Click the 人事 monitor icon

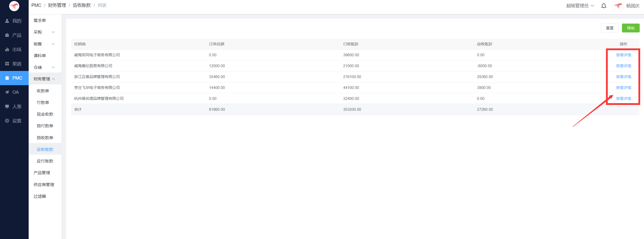coord(7,106)
